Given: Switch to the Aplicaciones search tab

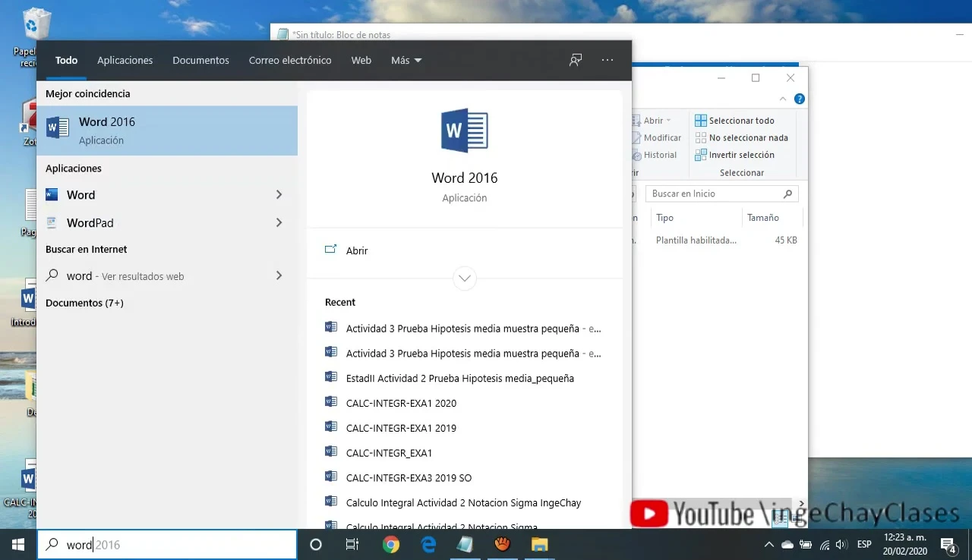Looking at the screenshot, I should pos(125,60).
